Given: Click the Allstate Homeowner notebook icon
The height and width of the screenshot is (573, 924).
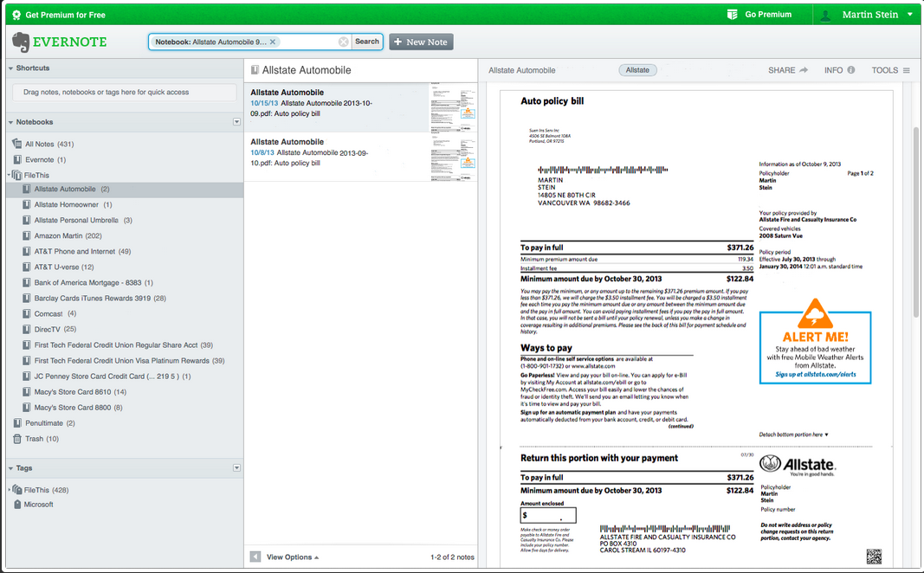Looking at the screenshot, I should click(x=27, y=204).
